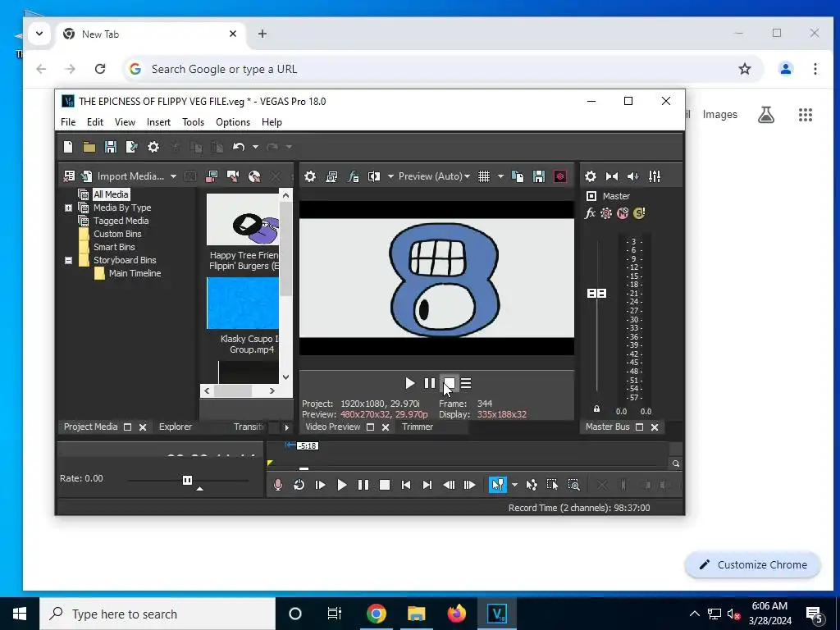Image resolution: width=840 pixels, height=630 pixels.
Task: Open video output FX icon
Action: coord(353,176)
